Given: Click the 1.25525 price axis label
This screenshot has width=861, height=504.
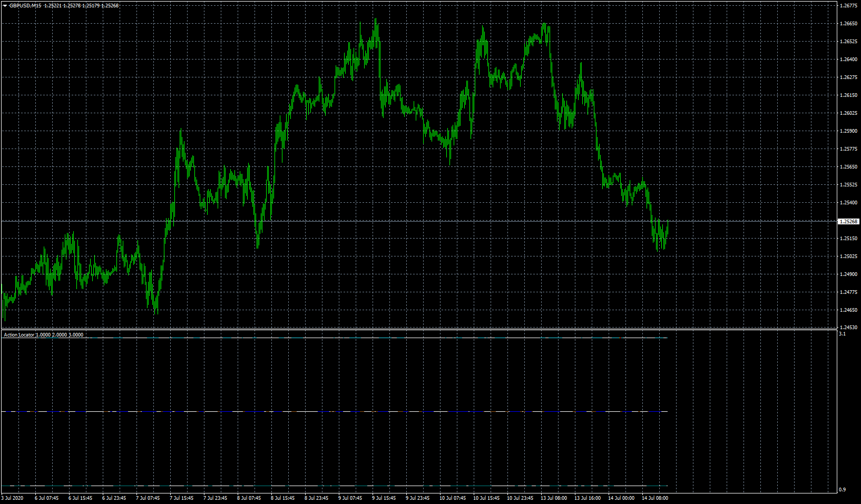Looking at the screenshot, I should pos(848,185).
